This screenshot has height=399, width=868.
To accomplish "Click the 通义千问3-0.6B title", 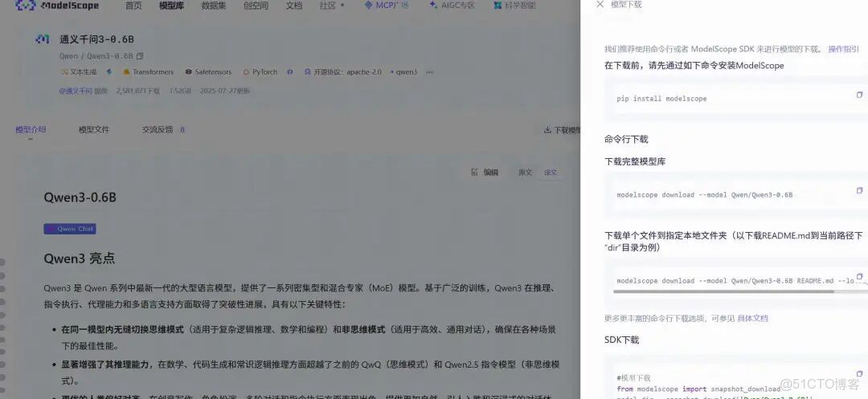I will pyautogui.click(x=97, y=40).
